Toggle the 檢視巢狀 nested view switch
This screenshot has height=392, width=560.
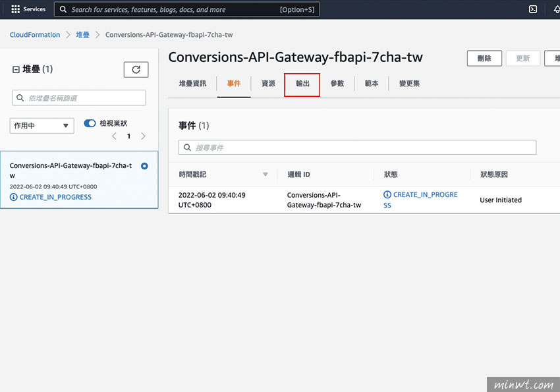pyautogui.click(x=90, y=123)
